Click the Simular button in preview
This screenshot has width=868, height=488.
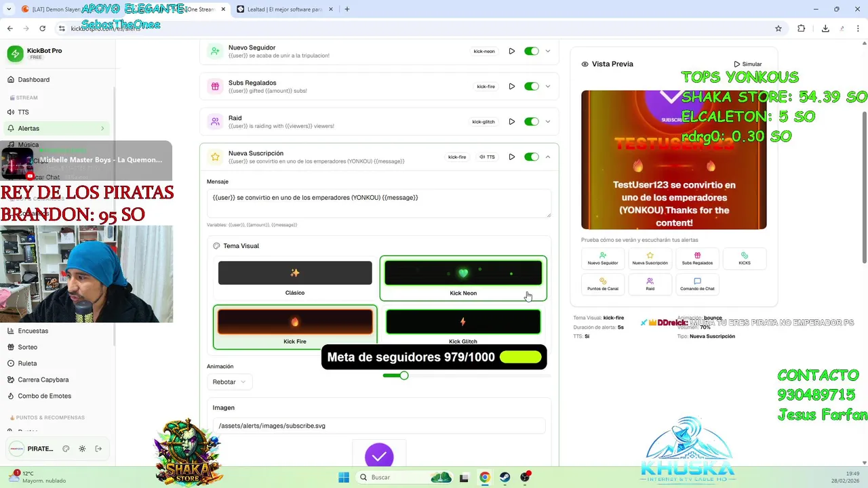point(748,64)
